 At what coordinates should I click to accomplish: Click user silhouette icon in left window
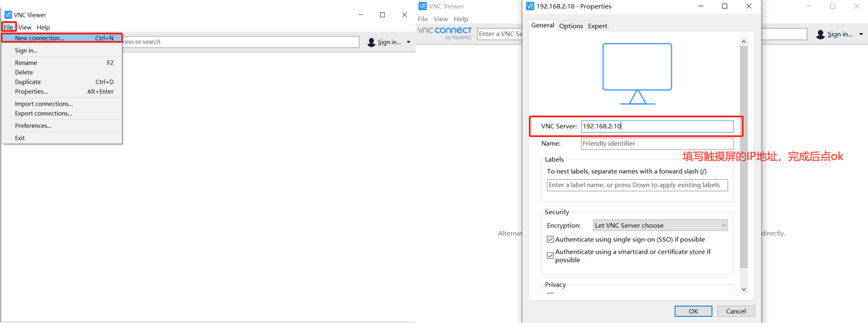[371, 42]
